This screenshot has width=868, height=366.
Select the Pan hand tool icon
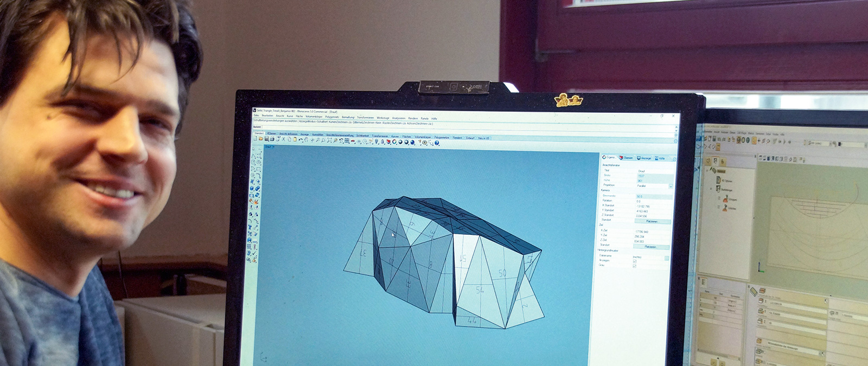(306, 140)
